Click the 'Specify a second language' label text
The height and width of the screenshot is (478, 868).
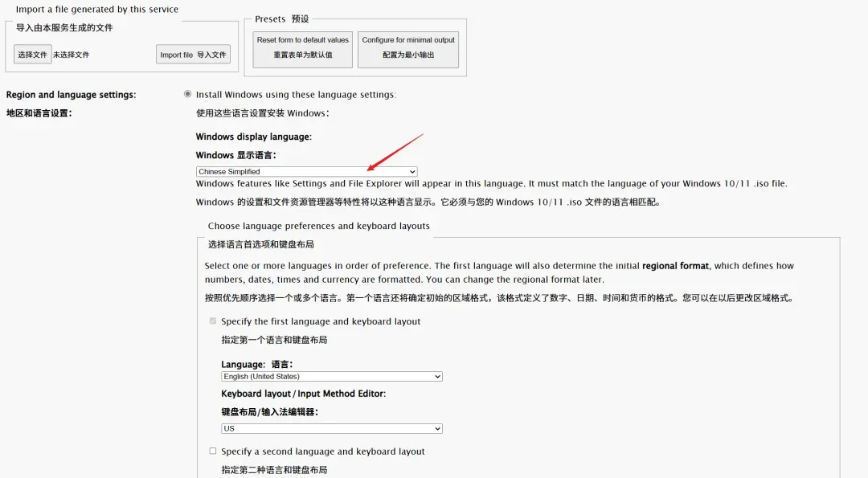322,451
